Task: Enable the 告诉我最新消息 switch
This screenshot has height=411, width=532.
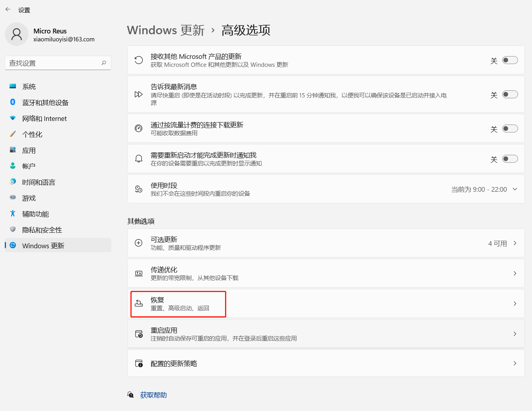Action: tap(510, 94)
